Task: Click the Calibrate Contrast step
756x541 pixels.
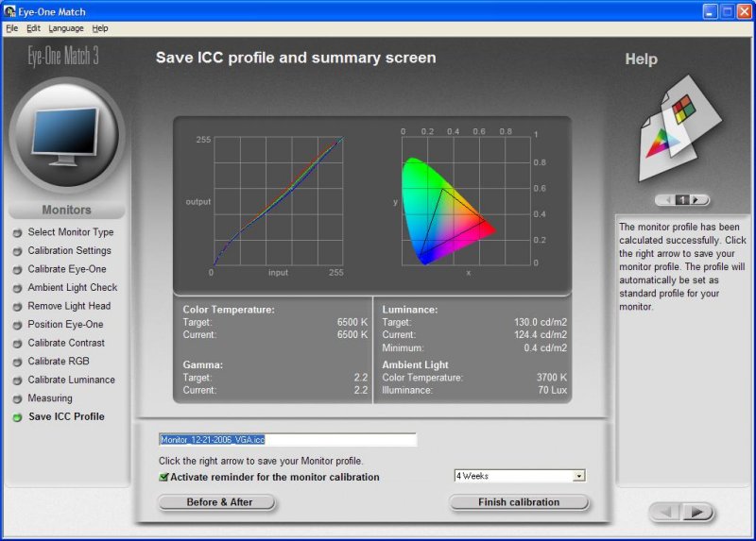Action: click(x=66, y=343)
